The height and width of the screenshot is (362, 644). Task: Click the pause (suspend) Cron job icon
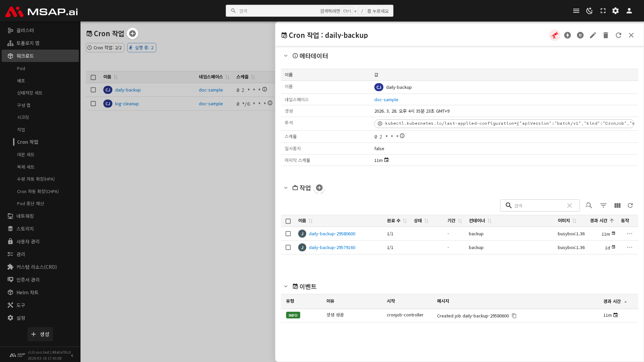pyautogui.click(x=580, y=35)
